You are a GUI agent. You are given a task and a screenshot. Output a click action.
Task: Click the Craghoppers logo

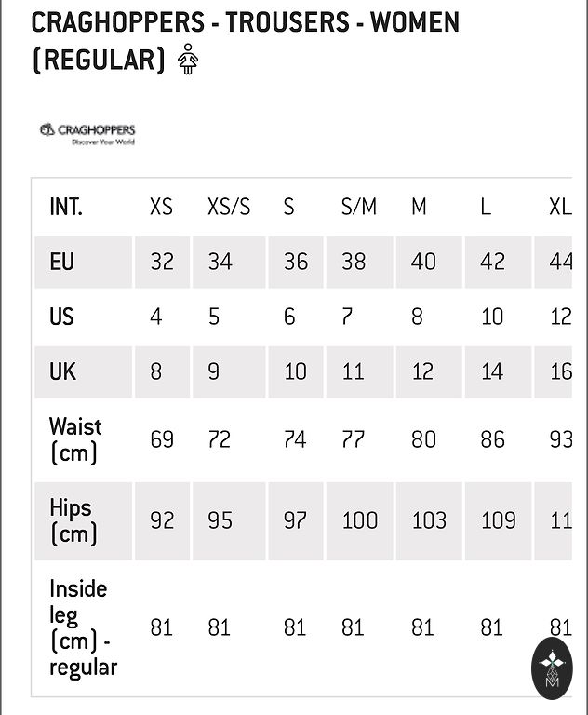click(88, 134)
